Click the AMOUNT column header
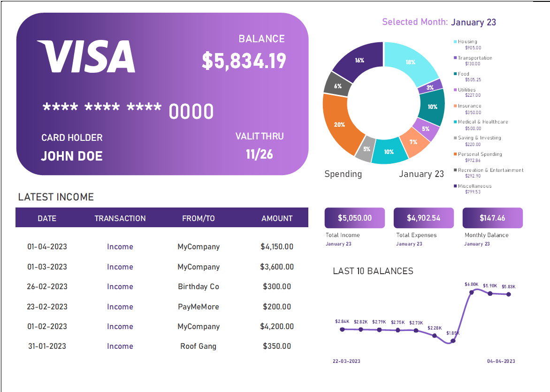Viewport: 550px width, 392px height. tap(277, 218)
